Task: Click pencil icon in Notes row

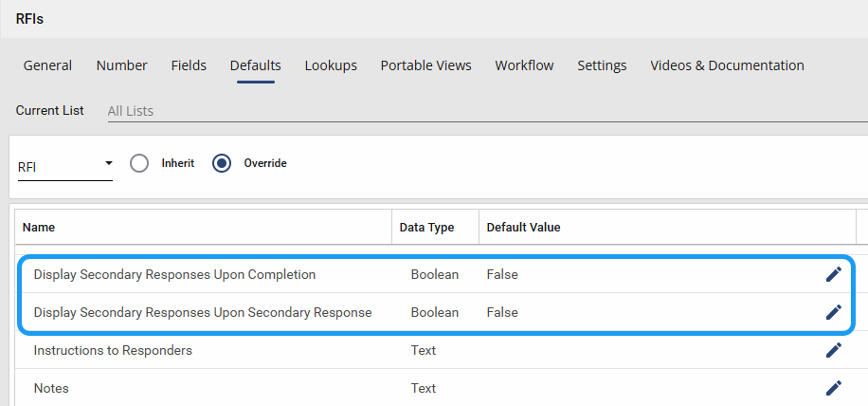Action: point(833,388)
